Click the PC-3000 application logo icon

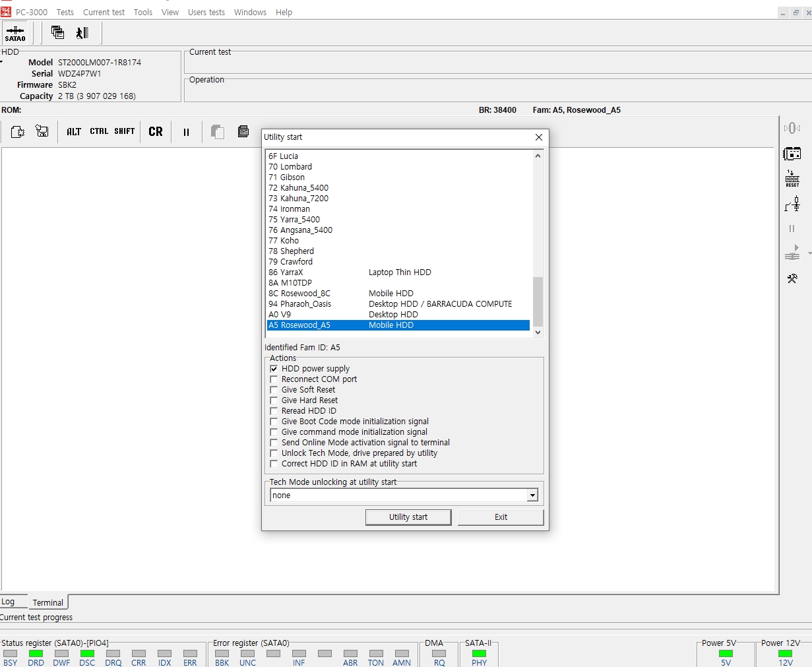coord(6,12)
